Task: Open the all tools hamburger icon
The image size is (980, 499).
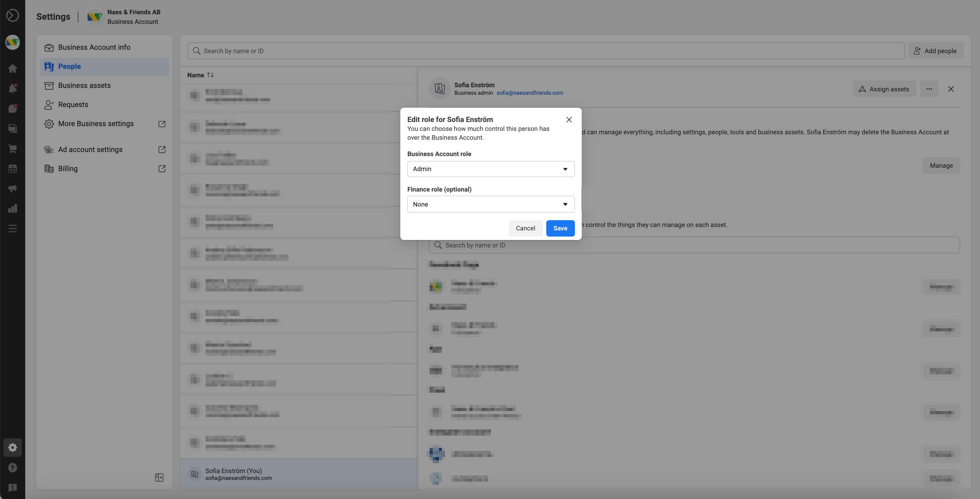Action: coord(13,229)
